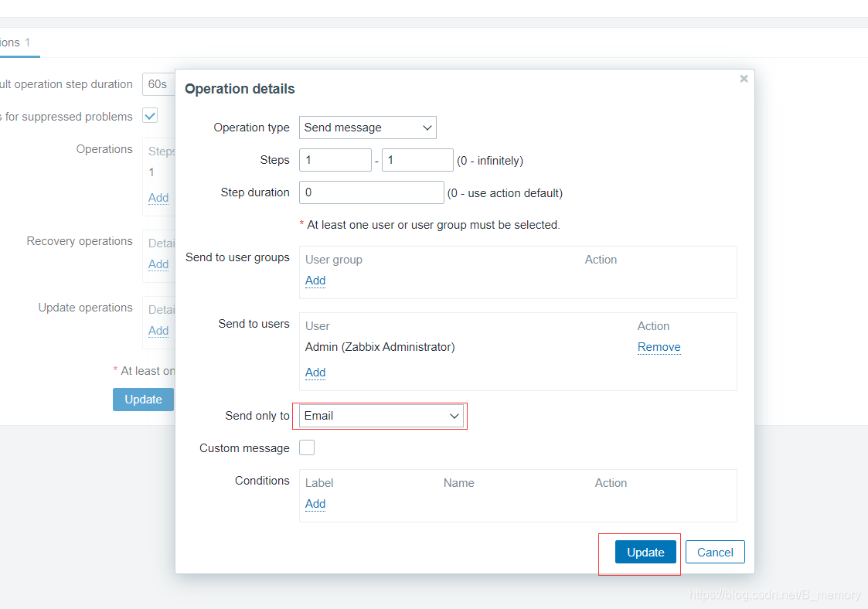Add a user under Send to users
Screen dimensions: 868x609
click(x=315, y=373)
